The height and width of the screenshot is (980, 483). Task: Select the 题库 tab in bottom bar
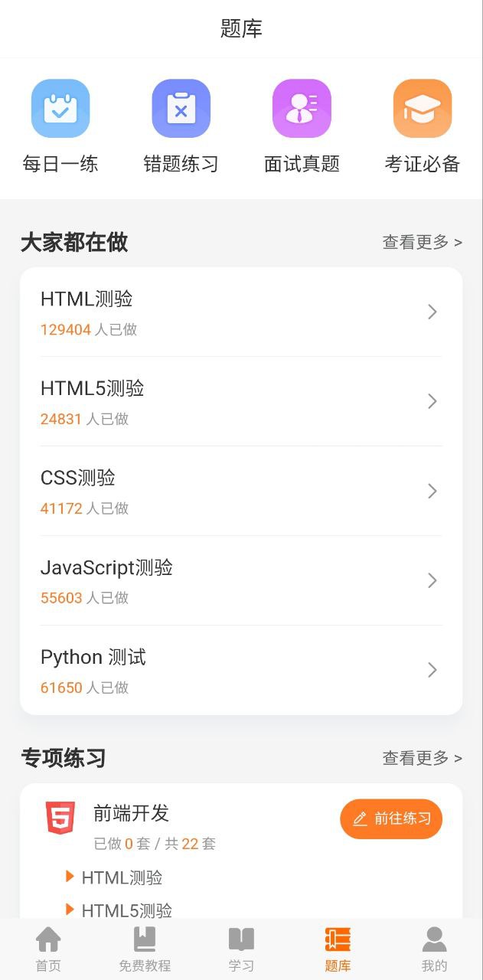tap(338, 949)
